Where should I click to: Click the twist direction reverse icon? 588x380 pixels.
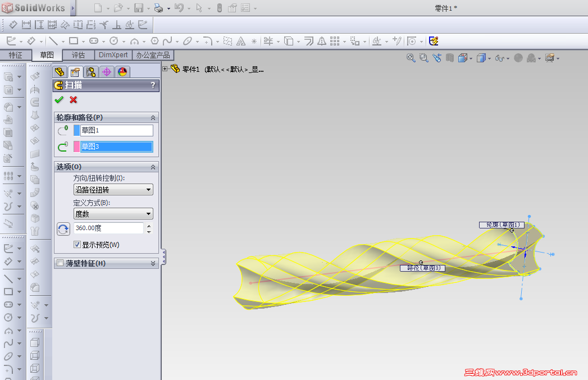[63, 228]
